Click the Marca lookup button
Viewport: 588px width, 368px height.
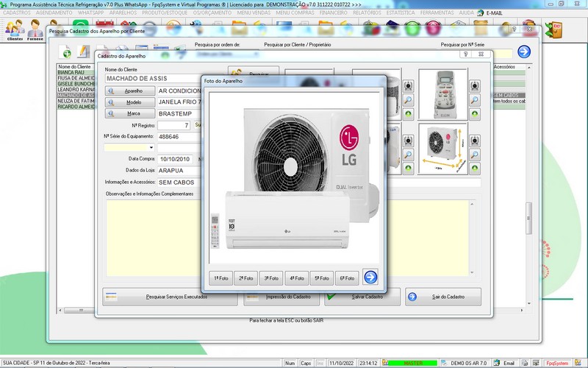click(130, 113)
